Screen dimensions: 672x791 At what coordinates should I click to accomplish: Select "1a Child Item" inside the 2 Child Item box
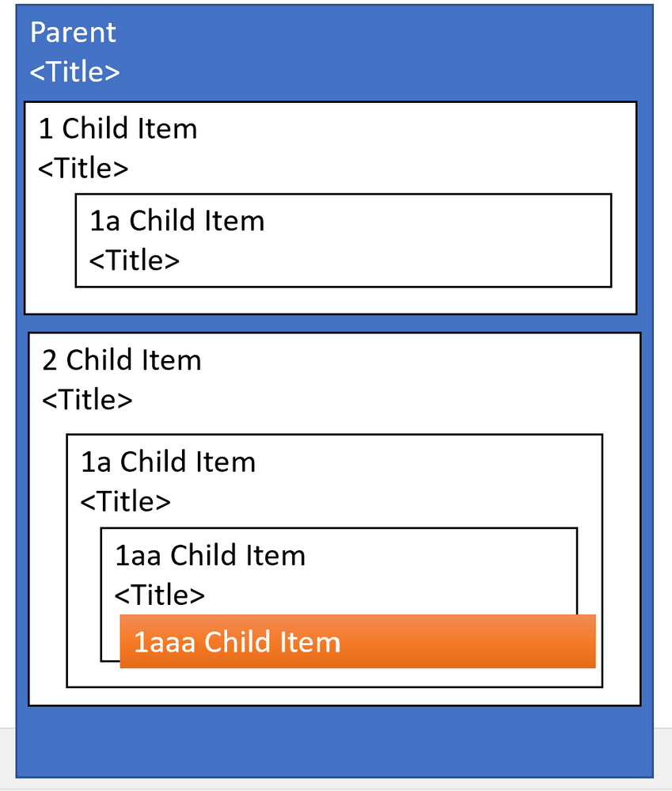click(x=169, y=462)
